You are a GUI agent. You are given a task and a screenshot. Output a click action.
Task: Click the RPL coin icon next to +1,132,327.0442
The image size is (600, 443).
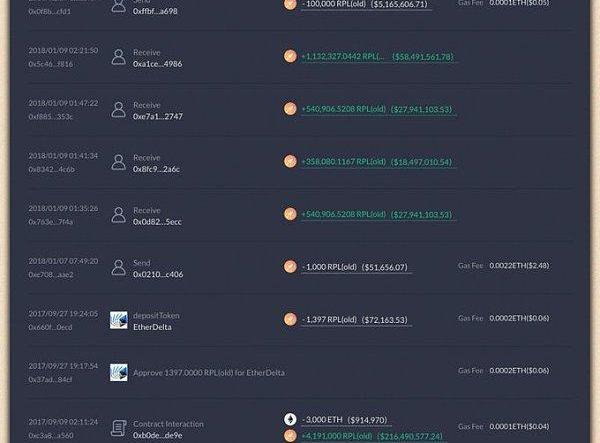coord(290,56)
